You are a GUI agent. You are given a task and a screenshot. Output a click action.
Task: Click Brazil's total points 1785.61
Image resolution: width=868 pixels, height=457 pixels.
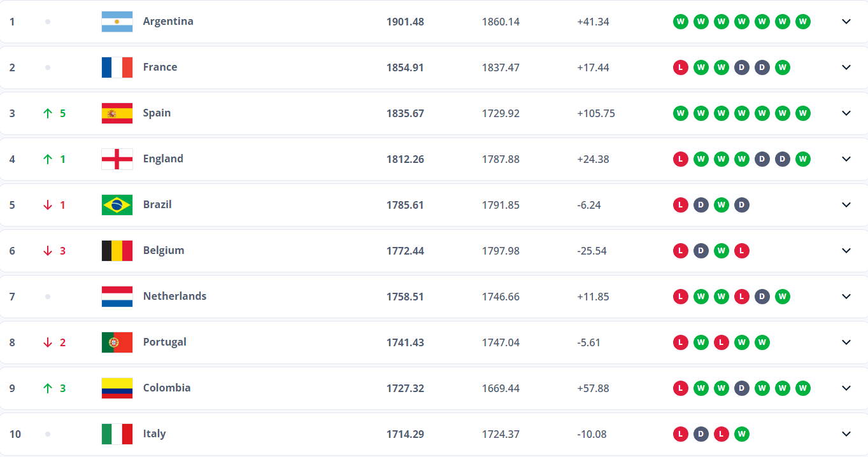click(405, 205)
